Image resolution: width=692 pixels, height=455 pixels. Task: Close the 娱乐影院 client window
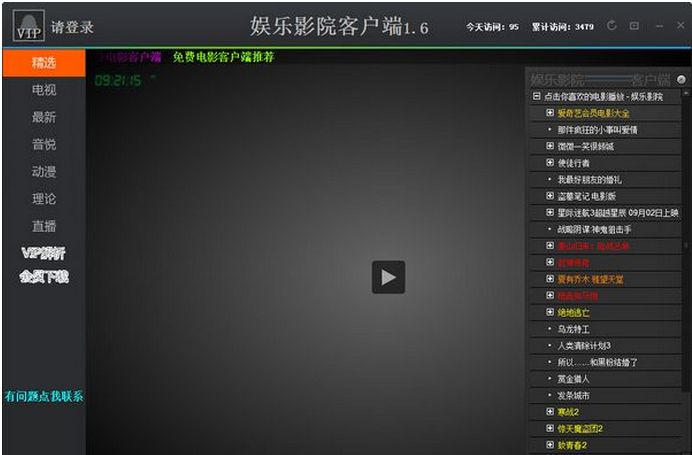[x=681, y=26]
